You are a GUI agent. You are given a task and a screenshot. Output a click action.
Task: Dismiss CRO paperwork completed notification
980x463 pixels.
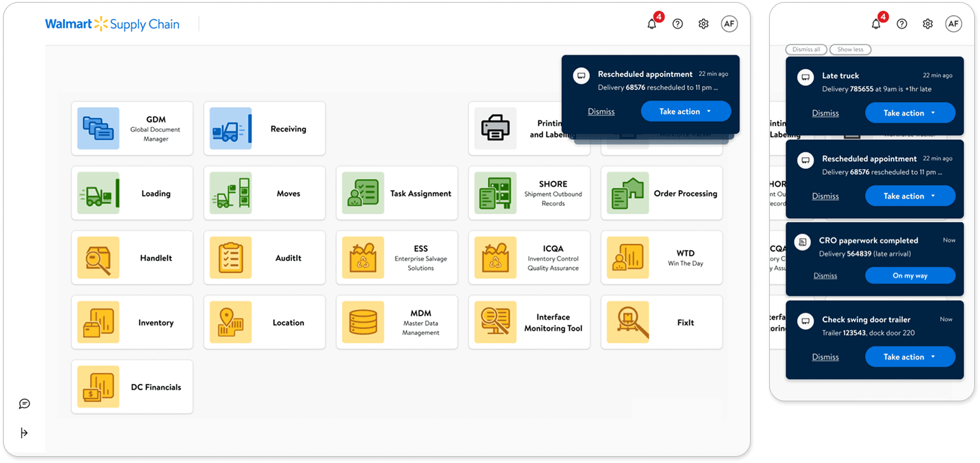coord(825,276)
